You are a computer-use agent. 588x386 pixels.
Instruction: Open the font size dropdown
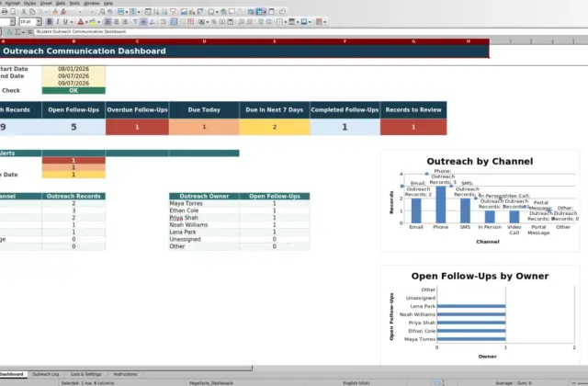[39, 22]
